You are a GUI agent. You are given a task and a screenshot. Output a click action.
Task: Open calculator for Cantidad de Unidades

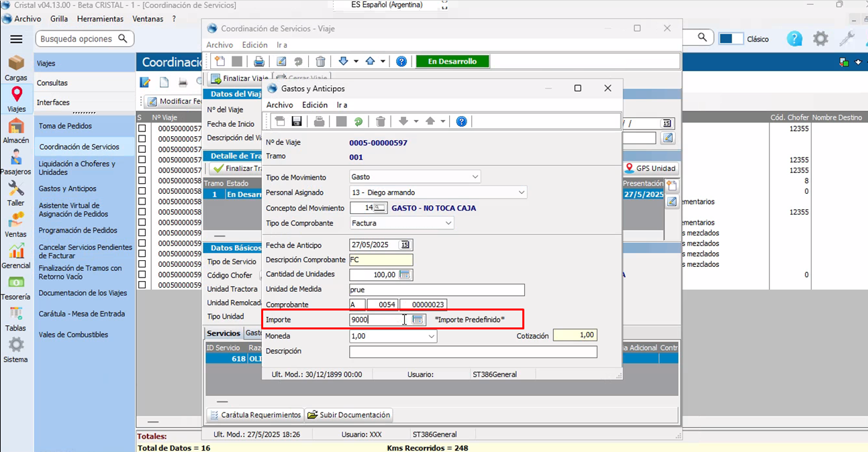tap(404, 274)
